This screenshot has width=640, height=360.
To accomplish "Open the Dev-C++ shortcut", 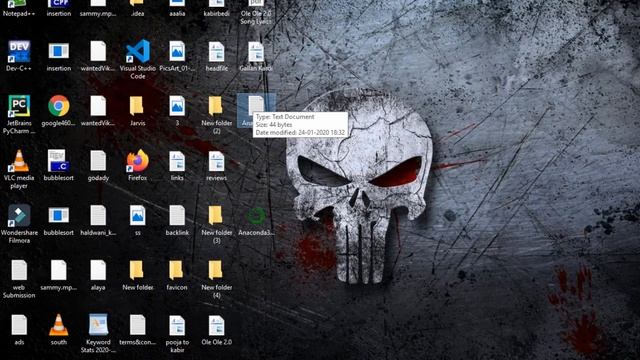I will (x=19, y=56).
